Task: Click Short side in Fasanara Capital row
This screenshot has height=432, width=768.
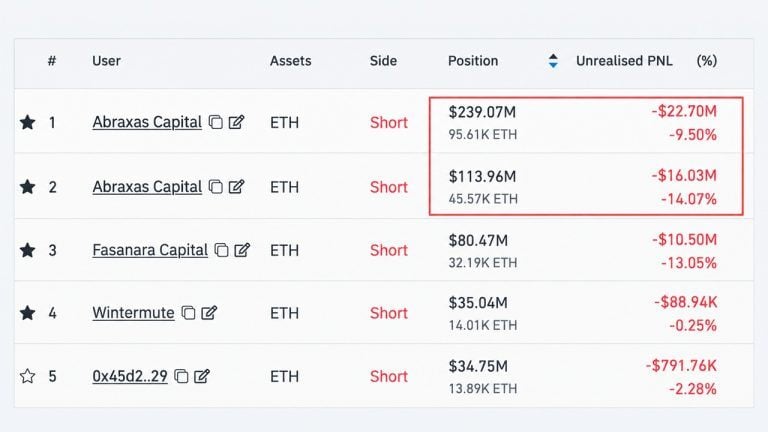Action: (x=388, y=250)
